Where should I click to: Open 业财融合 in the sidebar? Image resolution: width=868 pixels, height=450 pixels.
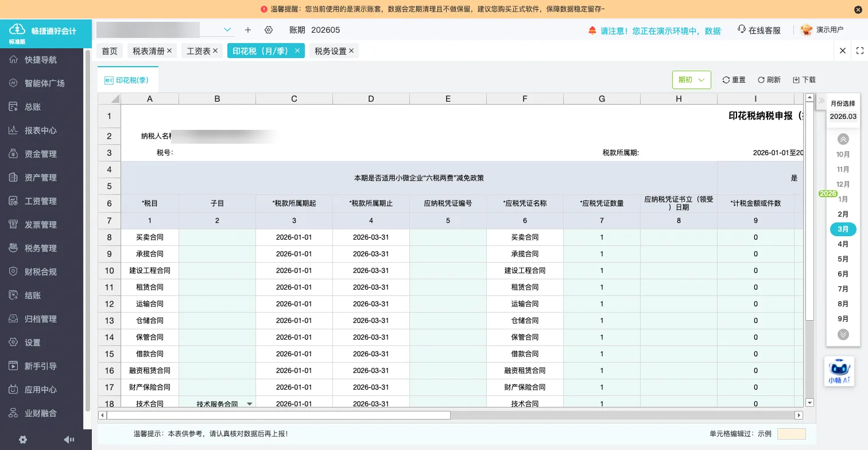[41, 413]
